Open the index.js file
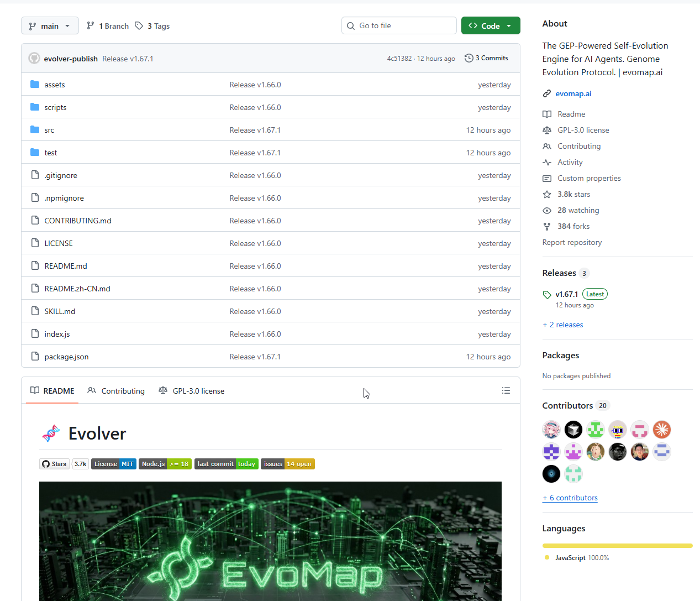The image size is (700, 601). click(x=57, y=334)
